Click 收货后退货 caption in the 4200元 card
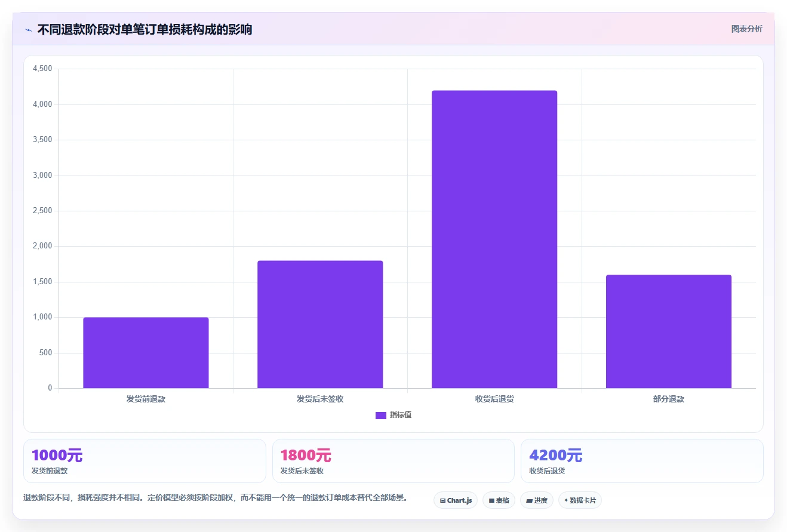 point(547,471)
